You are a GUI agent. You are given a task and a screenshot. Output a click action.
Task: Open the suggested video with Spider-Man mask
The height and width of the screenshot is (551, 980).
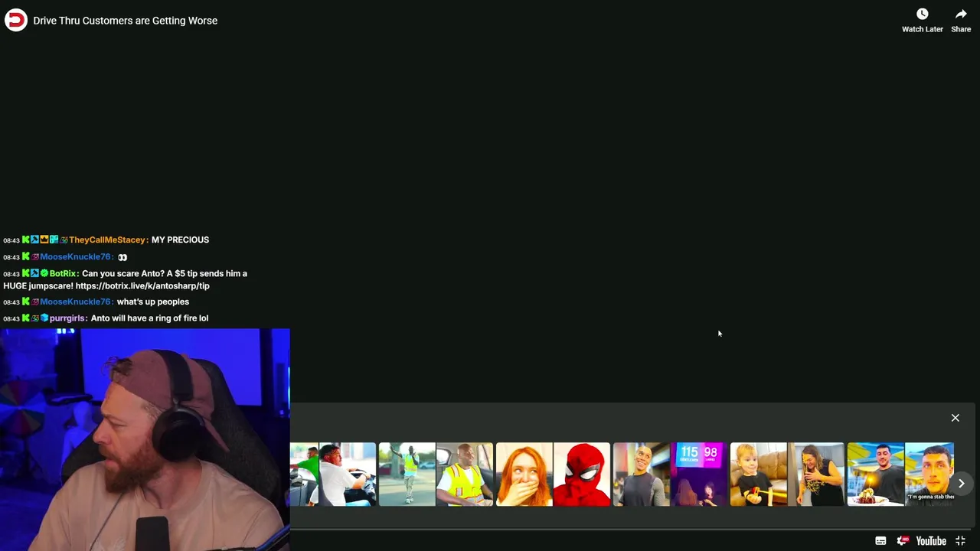click(553, 474)
